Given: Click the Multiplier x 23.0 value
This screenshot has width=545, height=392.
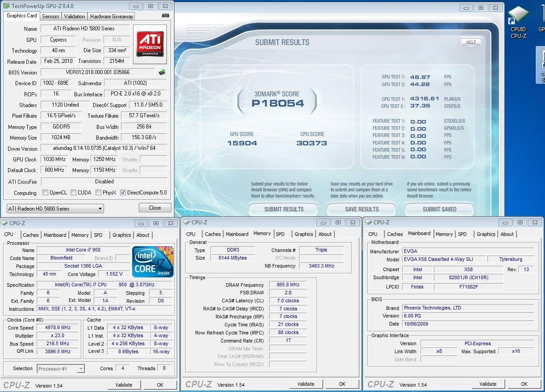Looking at the screenshot, I should click(x=58, y=336).
